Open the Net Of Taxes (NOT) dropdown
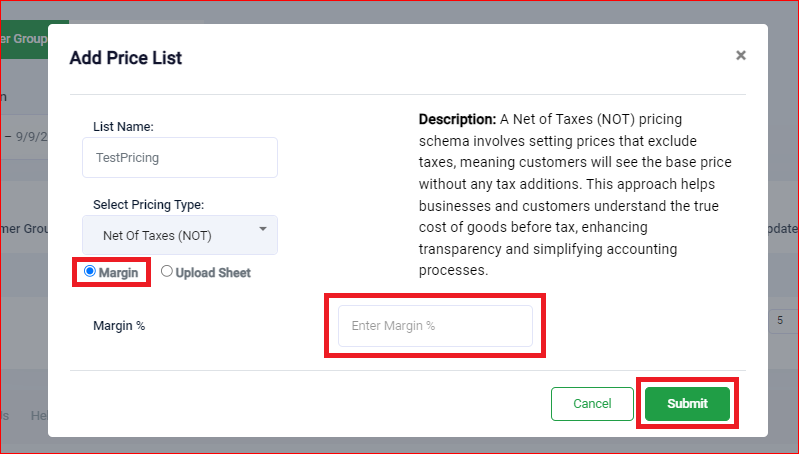Viewport: 799px width, 454px height. point(180,235)
